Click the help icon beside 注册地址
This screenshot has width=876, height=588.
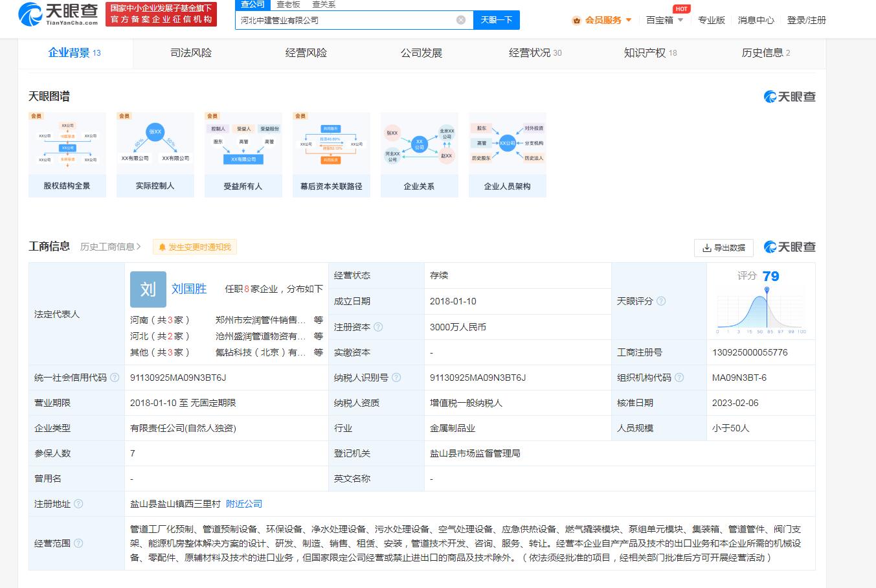tap(78, 504)
